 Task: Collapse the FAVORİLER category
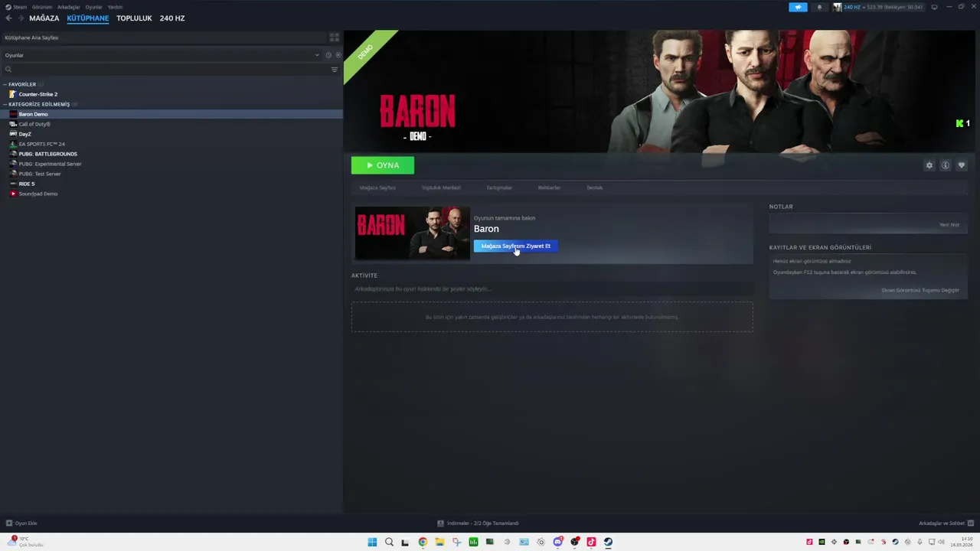click(22, 84)
